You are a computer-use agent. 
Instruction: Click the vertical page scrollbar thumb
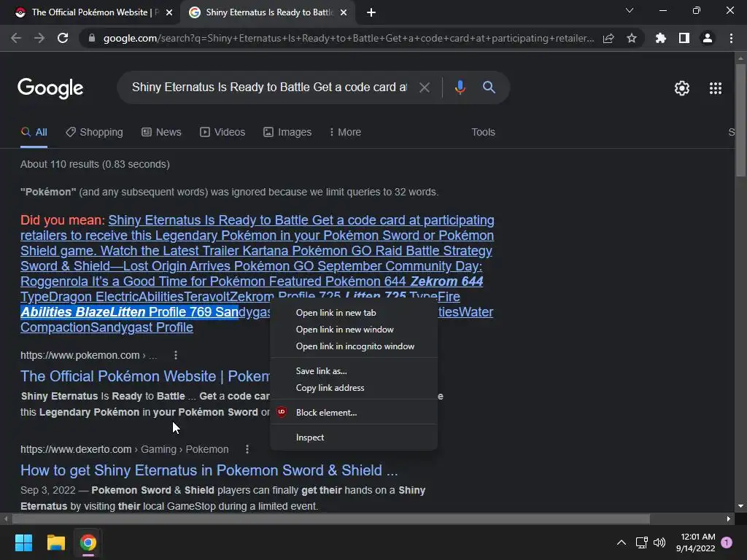tap(740, 120)
